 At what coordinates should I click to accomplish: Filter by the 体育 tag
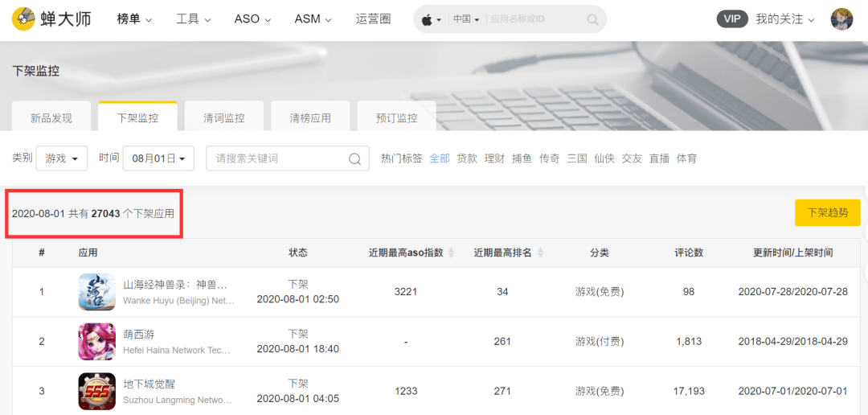click(686, 158)
